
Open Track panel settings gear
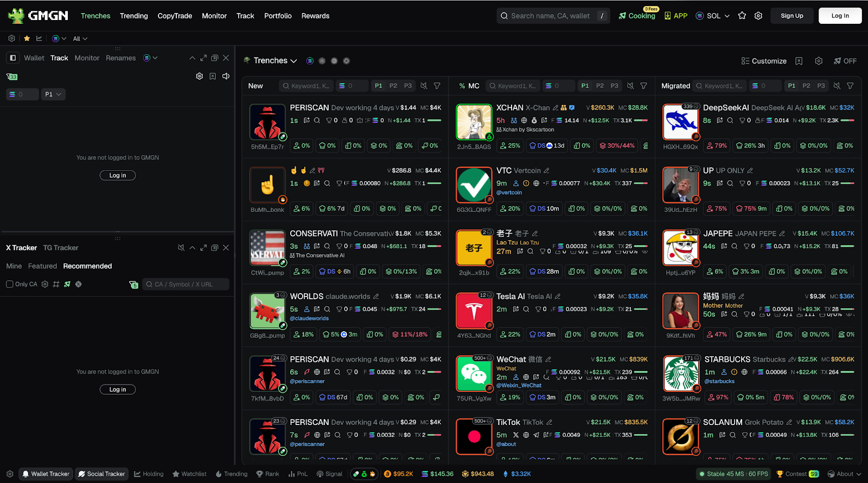pyautogui.click(x=200, y=76)
